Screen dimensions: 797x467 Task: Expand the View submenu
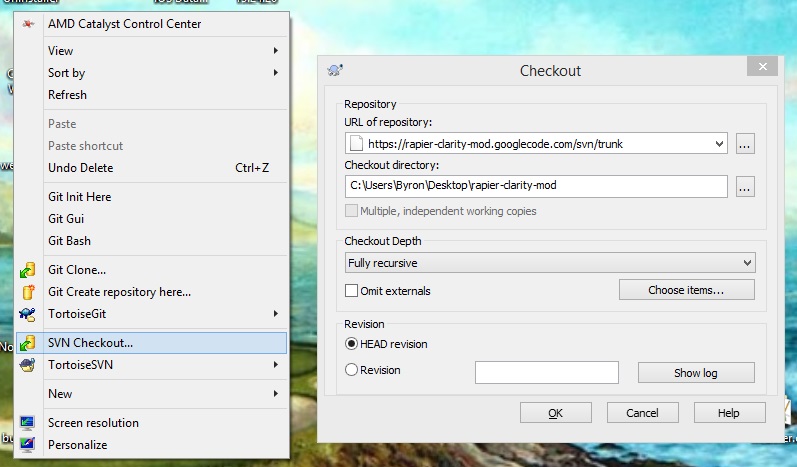[275, 50]
